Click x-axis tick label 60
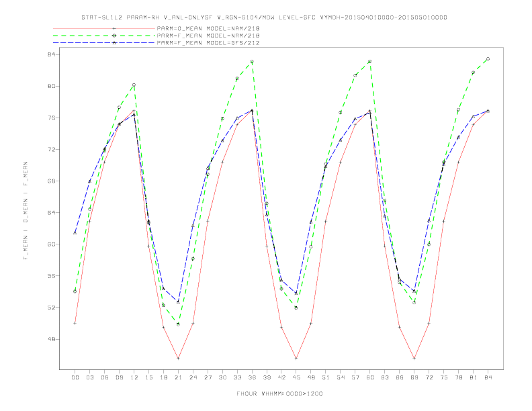 370,377
